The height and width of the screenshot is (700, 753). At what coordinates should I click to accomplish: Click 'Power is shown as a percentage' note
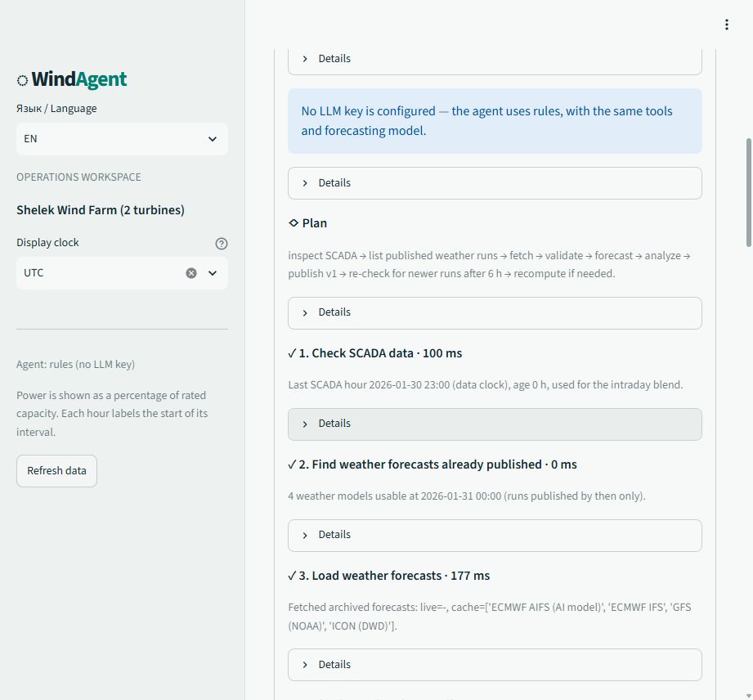point(112,414)
